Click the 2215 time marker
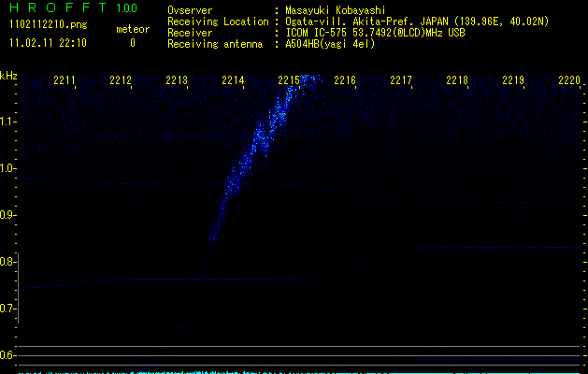 [x=289, y=80]
